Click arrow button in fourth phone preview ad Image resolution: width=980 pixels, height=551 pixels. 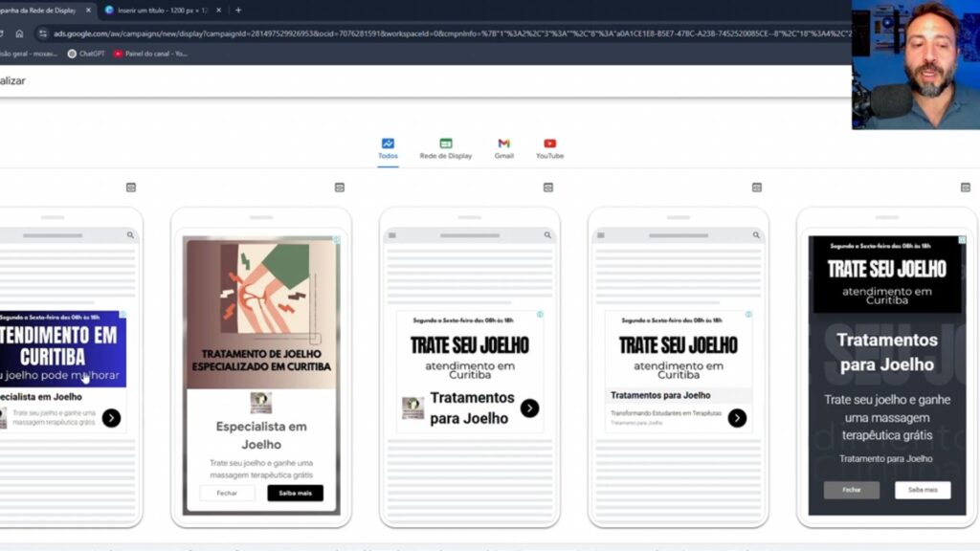pyautogui.click(x=737, y=418)
